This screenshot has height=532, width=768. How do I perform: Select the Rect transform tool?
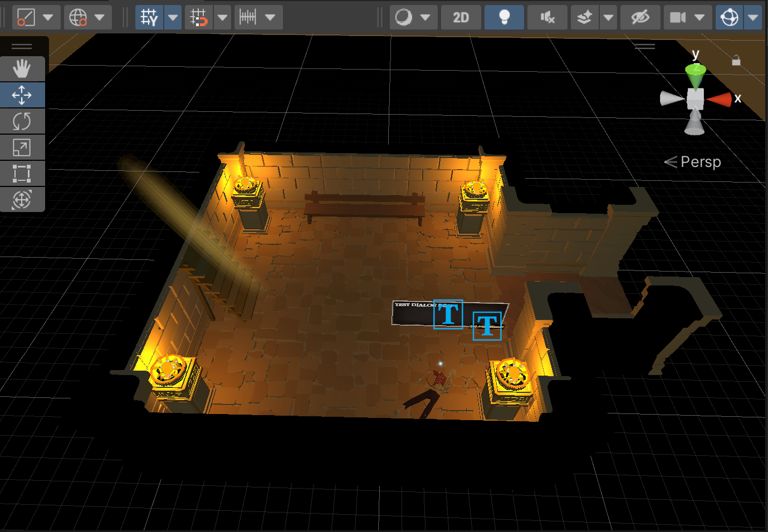(x=22, y=174)
